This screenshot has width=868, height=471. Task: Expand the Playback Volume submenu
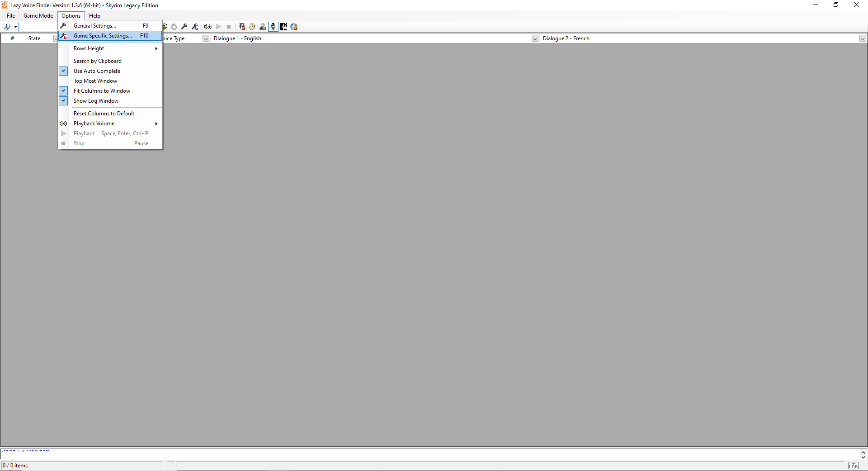coord(110,124)
